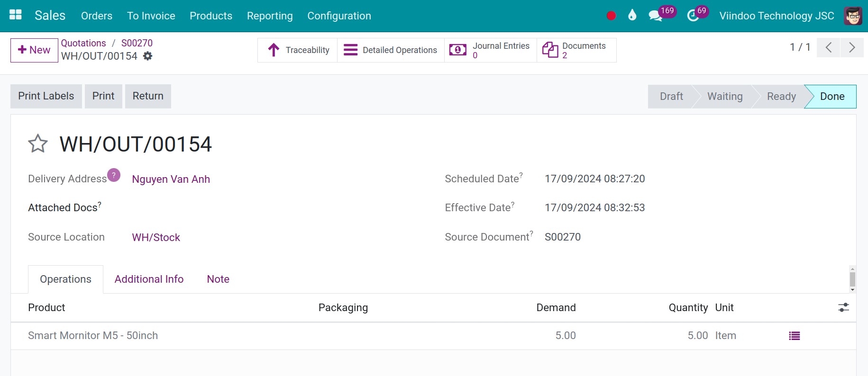The height and width of the screenshot is (376, 868).
Task: Open the gear actions menu beside WH/OUT/00154
Action: pos(148,56)
